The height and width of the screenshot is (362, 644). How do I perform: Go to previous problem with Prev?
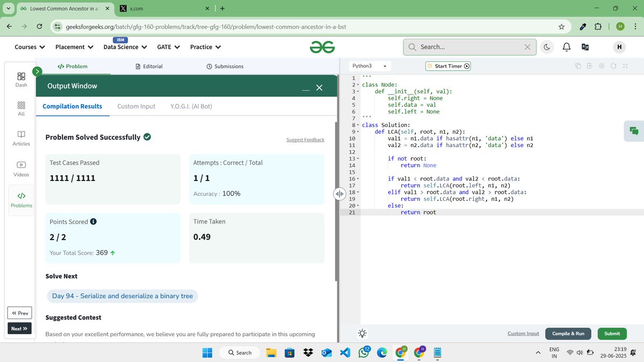(19, 313)
